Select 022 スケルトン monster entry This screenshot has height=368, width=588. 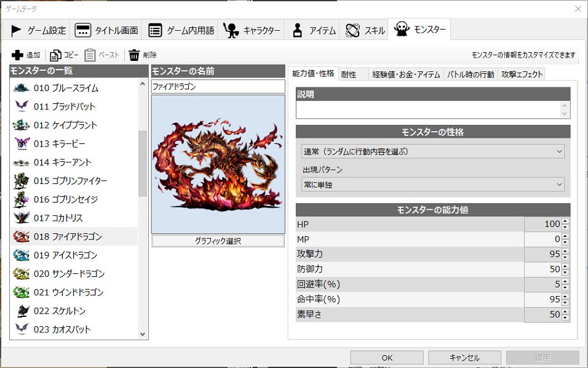click(61, 311)
